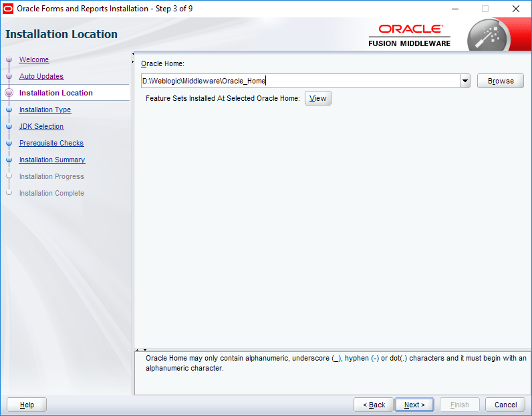Open the Welcome step link
This screenshot has width=532, height=416.
(x=34, y=59)
